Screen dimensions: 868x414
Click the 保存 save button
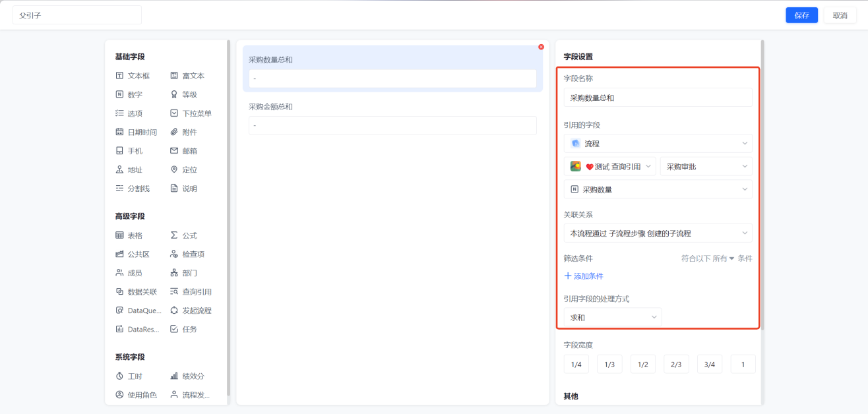(801, 15)
